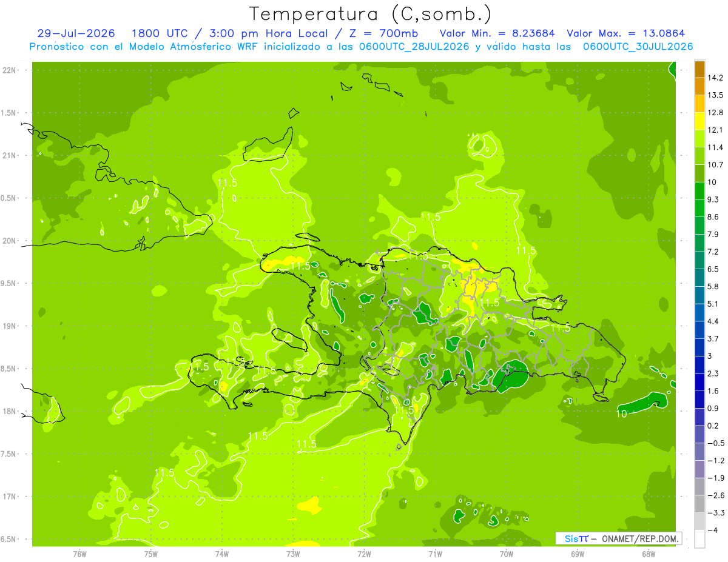
Task: Click the "Valor Min. = 8.23684" readout
Action: coord(497,33)
